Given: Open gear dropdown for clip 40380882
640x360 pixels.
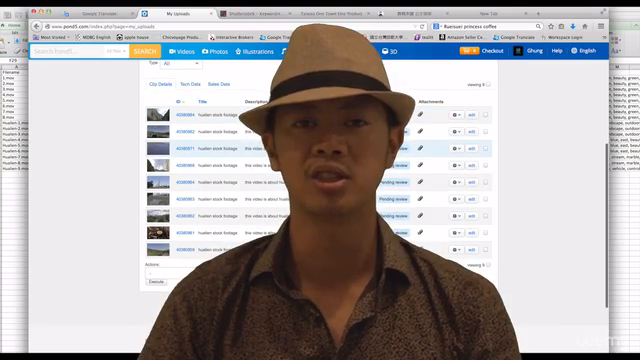Looking at the screenshot, I should pos(456,131).
